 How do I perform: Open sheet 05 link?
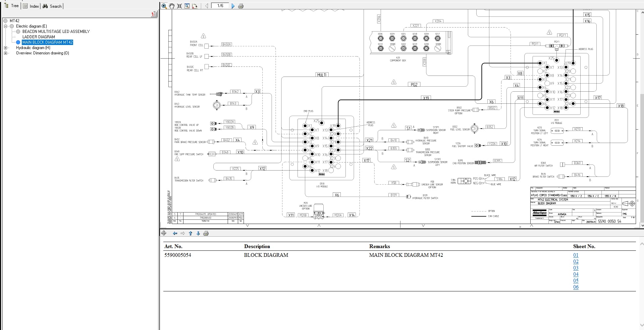point(576,281)
